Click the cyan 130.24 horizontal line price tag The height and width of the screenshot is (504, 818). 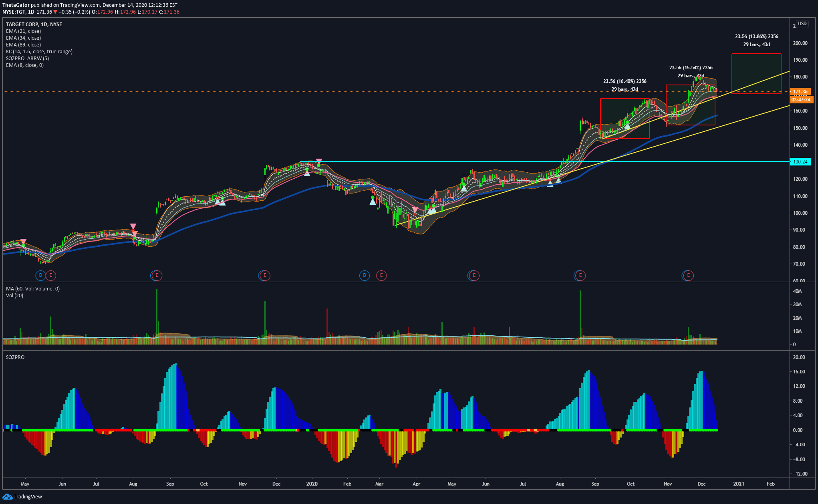[800, 162]
